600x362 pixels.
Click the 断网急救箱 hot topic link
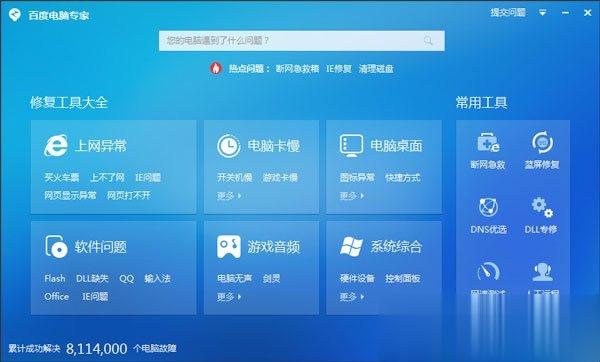297,69
